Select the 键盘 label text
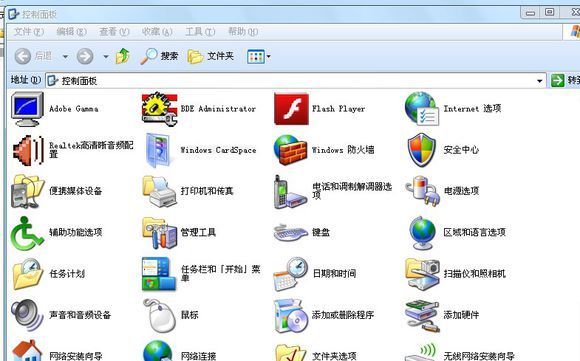Viewport: 580px width, 361px height. pos(321,232)
